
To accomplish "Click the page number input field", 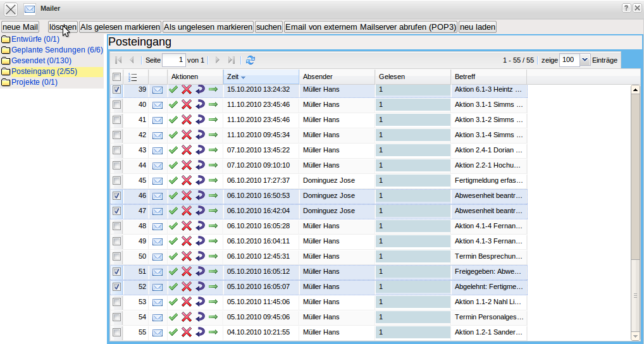I will tap(174, 60).
